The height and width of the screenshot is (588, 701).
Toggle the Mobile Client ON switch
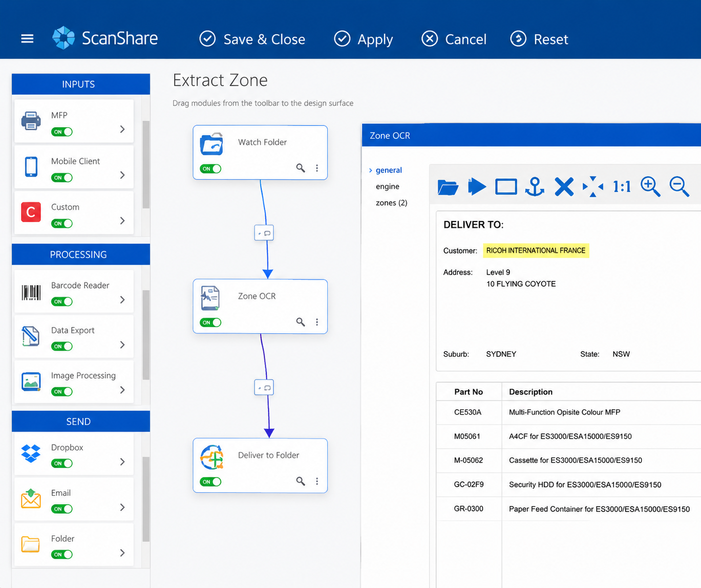(62, 178)
